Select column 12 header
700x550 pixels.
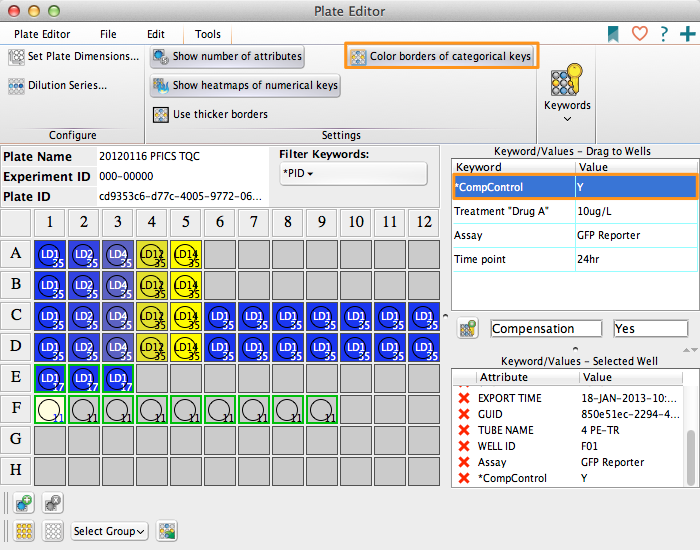coord(424,222)
